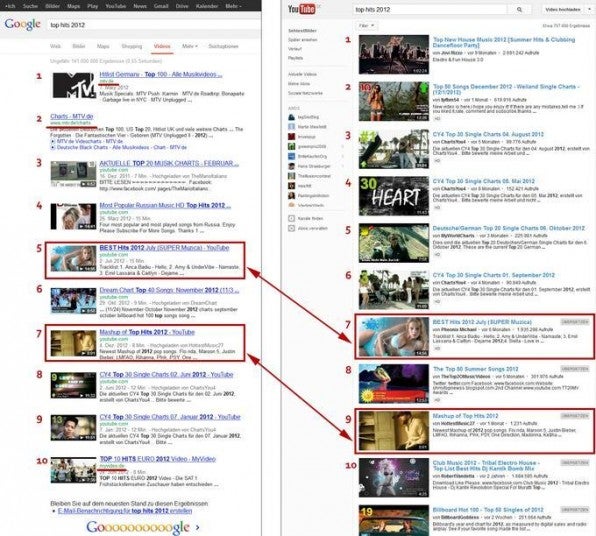Open the 'Charts - MTV.de' result link
The image size is (596, 536).
(72, 116)
